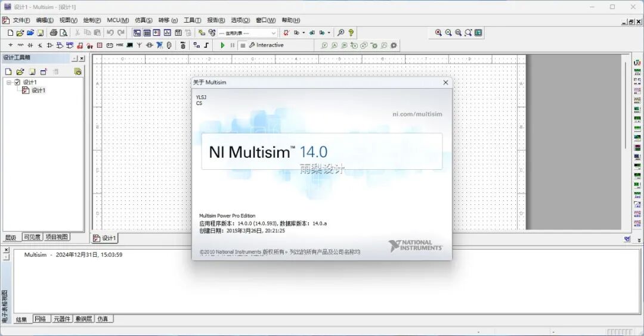Place a source component
This screenshot has width=644, height=336.
pyautogui.click(x=10, y=45)
